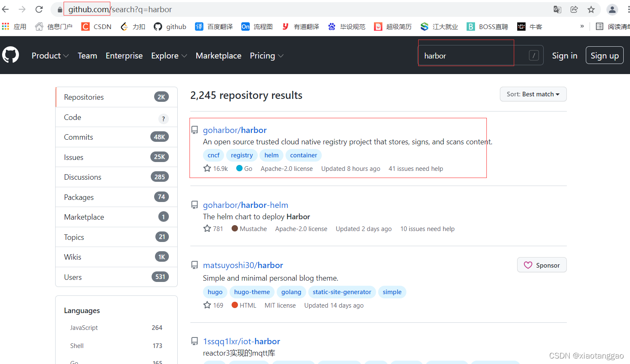The width and height of the screenshot is (630, 364).
Task: Open CSDN bookmark
Action: click(x=96, y=27)
